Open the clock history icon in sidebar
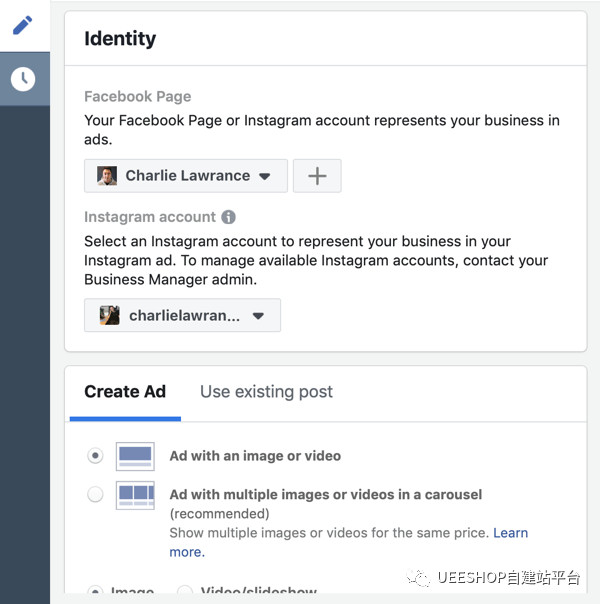 [22, 79]
